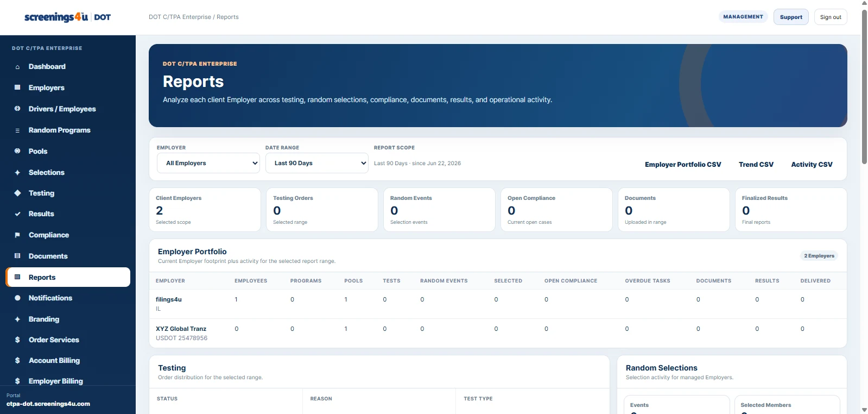Click the Documents sidebar icon
The height and width of the screenshot is (414, 868).
[x=17, y=256]
